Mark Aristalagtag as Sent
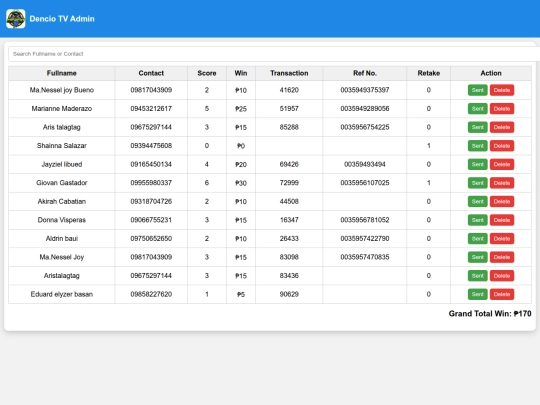The width and height of the screenshot is (540, 405). 477,276
